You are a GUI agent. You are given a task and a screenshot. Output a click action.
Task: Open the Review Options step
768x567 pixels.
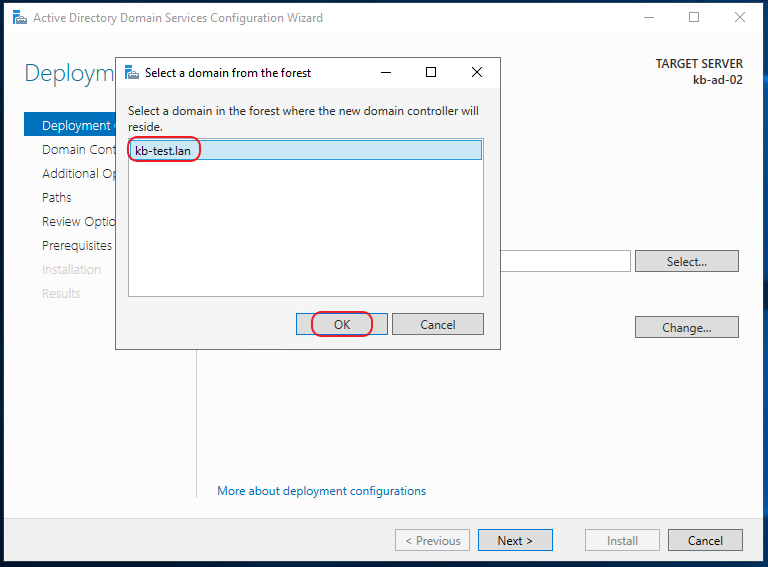click(x=78, y=221)
